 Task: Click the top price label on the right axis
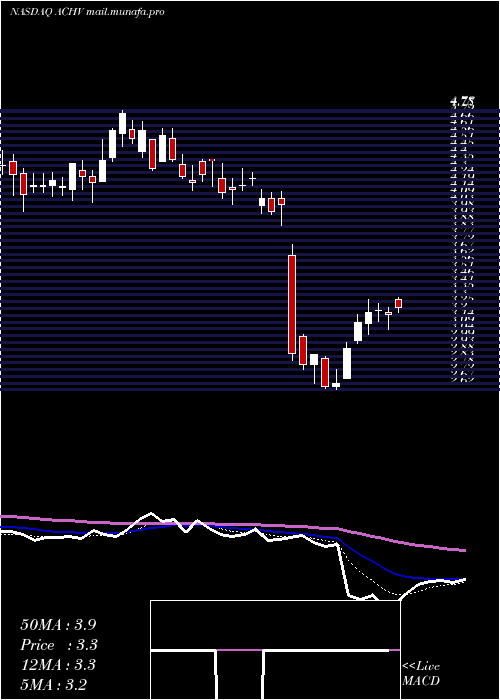click(x=463, y=101)
